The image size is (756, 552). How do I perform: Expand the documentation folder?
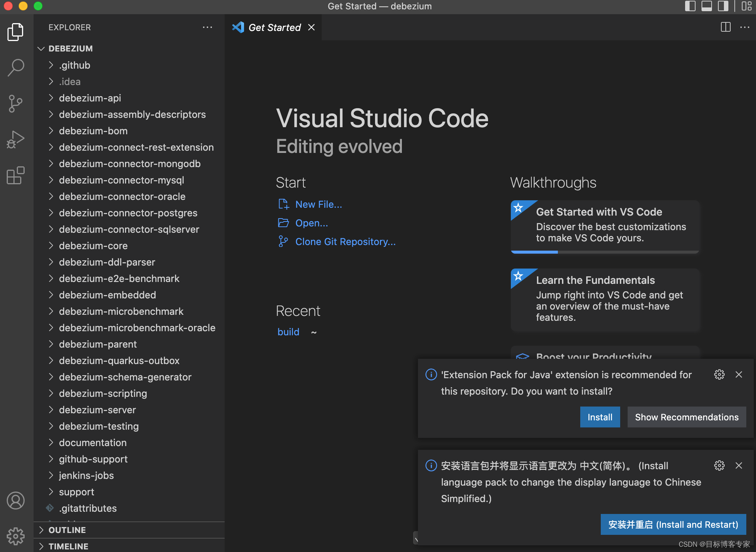click(x=51, y=442)
